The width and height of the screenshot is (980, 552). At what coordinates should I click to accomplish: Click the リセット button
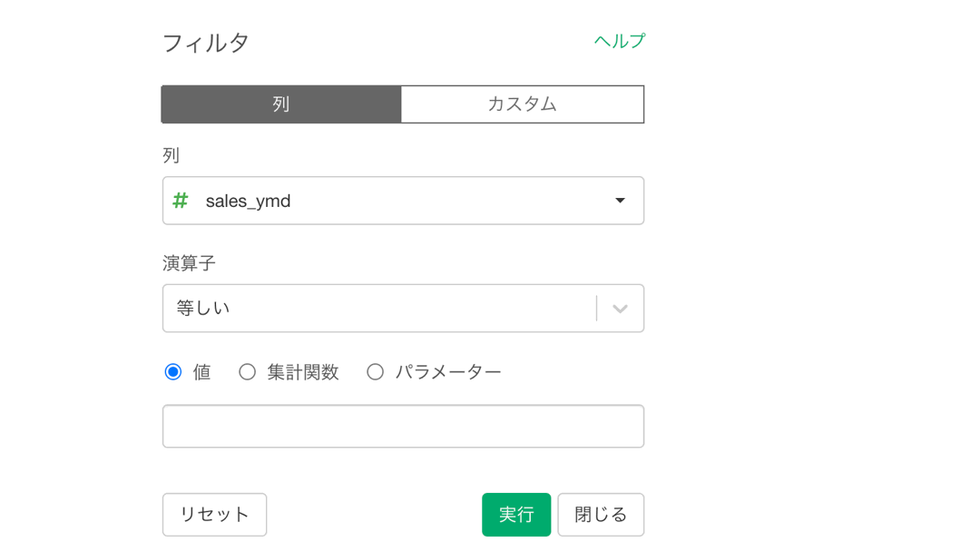214,515
